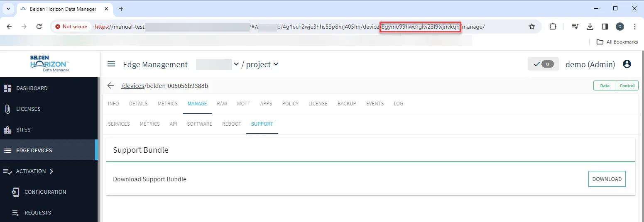Screen dimensions: 644x222
Task: Click the belden-005056b9388b device name
Action: click(177, 86)
